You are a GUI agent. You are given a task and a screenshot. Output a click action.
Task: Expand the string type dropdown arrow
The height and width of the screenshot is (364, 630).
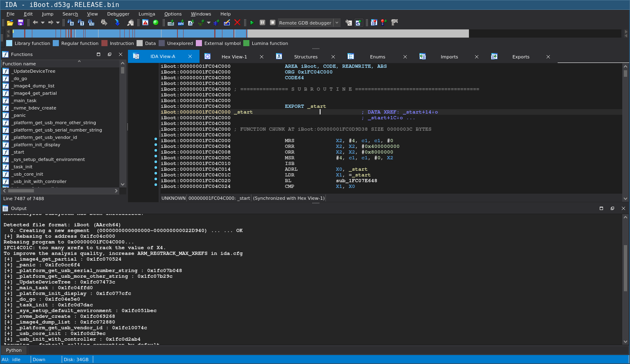(x=209, y=23)
